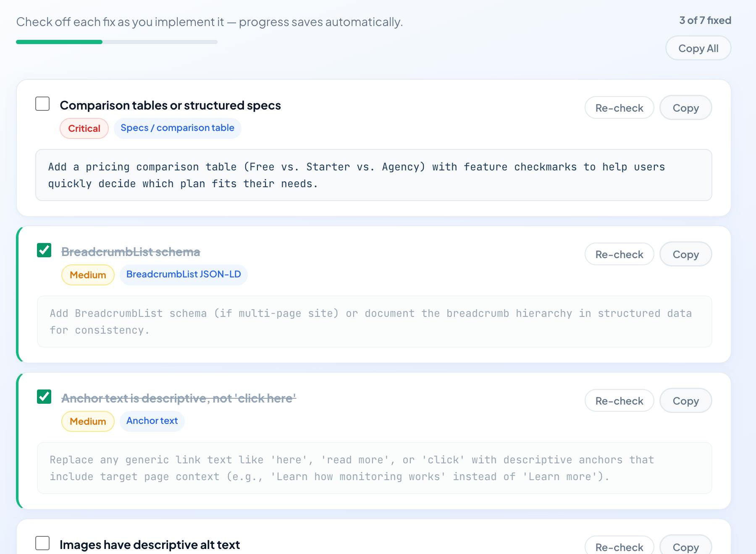Uncheck the BreadcrumbList schema checkbox

tap(44, 250)
